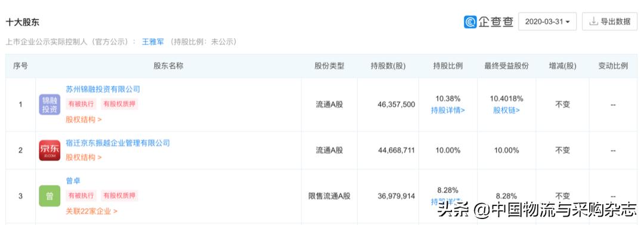This screenshot has width=644, height=225.
Task: Open shareholder 曾卓 link
Action: (73, 181)
